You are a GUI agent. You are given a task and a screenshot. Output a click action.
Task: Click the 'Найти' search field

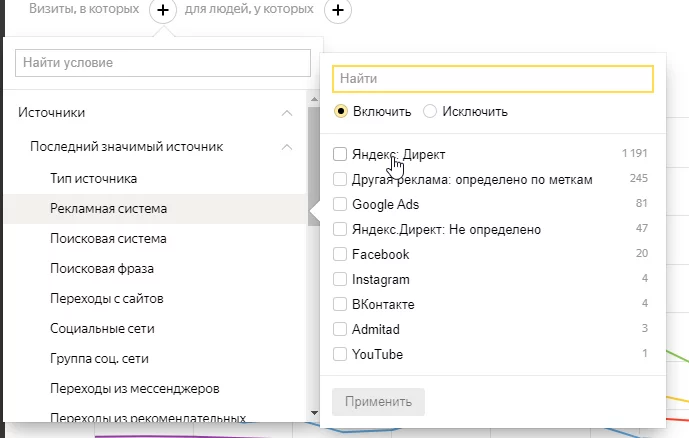pos(493,79)
